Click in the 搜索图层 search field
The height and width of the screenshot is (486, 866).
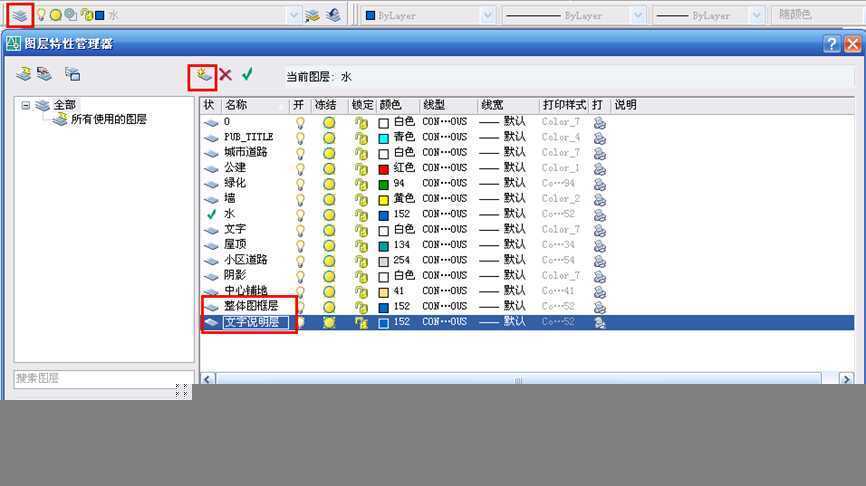103,378
